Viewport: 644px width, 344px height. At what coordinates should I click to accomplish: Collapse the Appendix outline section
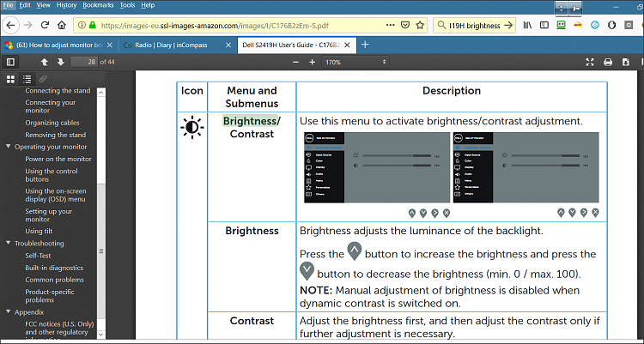point(9,312)
